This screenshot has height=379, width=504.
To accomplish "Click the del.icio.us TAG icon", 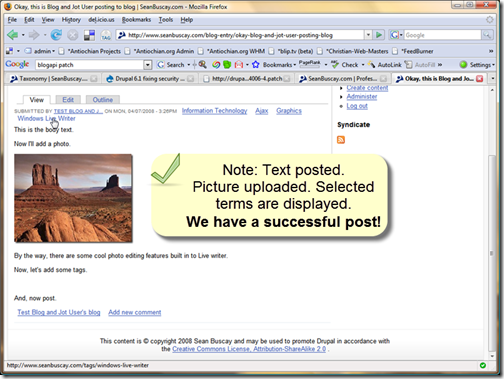I will [106, 35].
